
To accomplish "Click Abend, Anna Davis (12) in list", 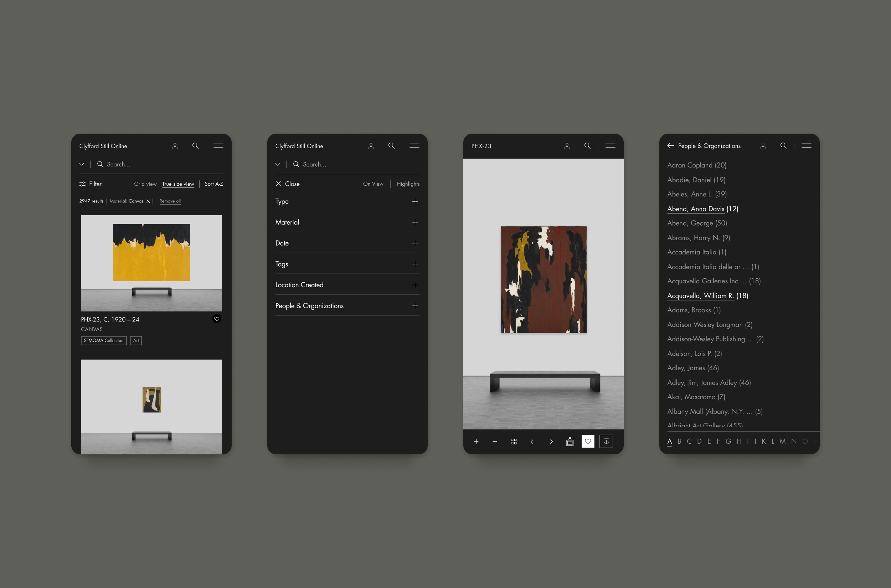I will 703,209.
